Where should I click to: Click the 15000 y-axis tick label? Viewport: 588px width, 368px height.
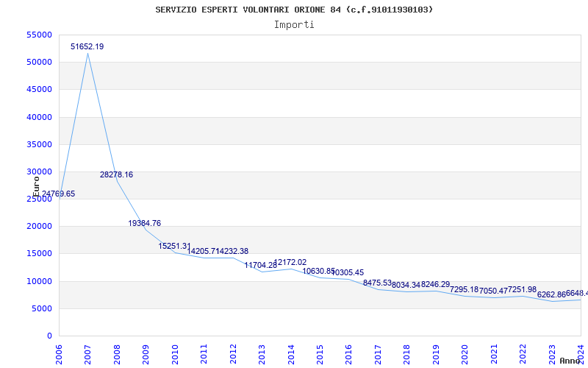39,254
